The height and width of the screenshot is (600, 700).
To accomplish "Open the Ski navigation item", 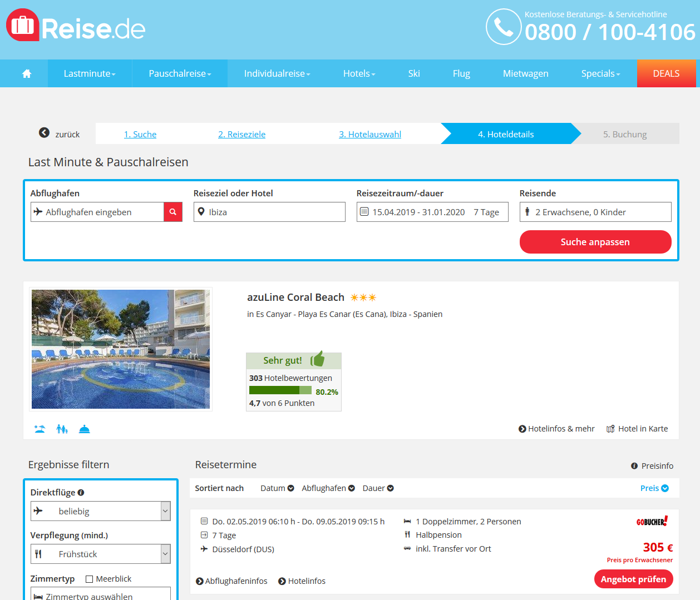I will [414, 73].
